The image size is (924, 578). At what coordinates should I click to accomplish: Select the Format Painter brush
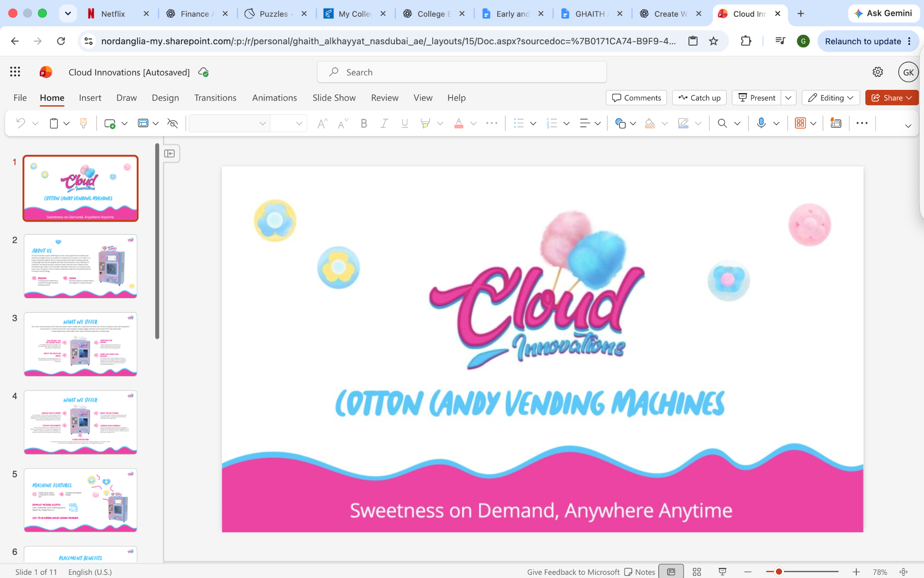[83, 123]
